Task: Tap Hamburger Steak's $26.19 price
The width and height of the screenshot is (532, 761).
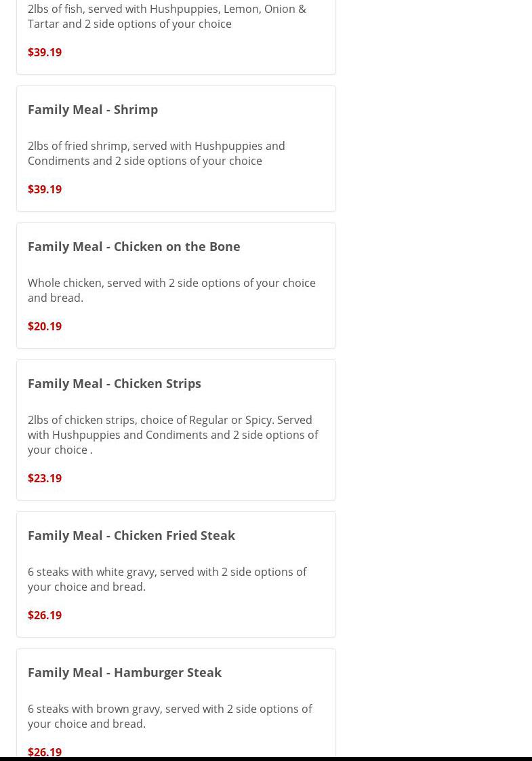Action: tap(45, 752)
